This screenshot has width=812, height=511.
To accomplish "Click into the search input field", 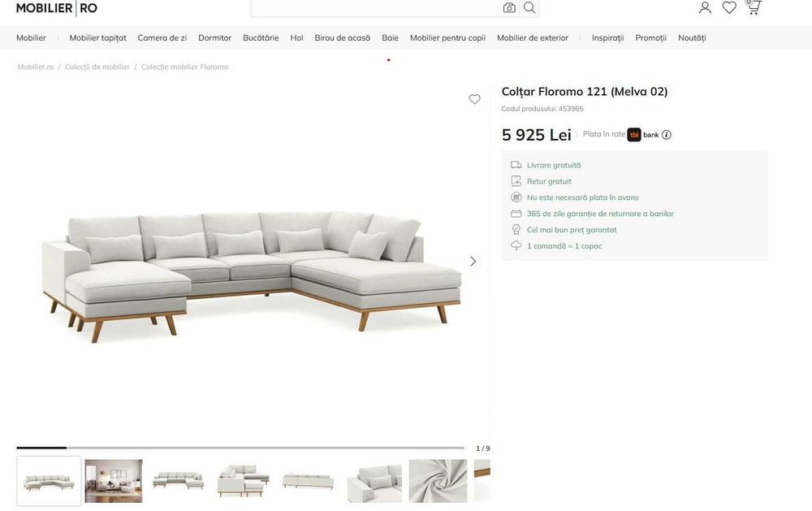I will 377,8.
